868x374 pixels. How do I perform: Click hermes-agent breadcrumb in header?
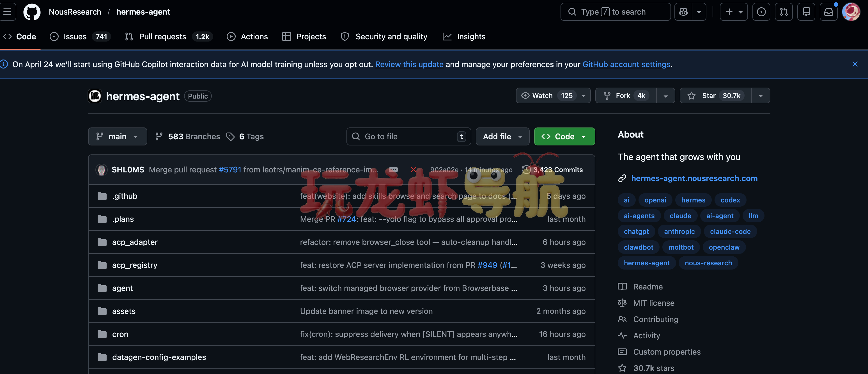[x=143, y=12]
